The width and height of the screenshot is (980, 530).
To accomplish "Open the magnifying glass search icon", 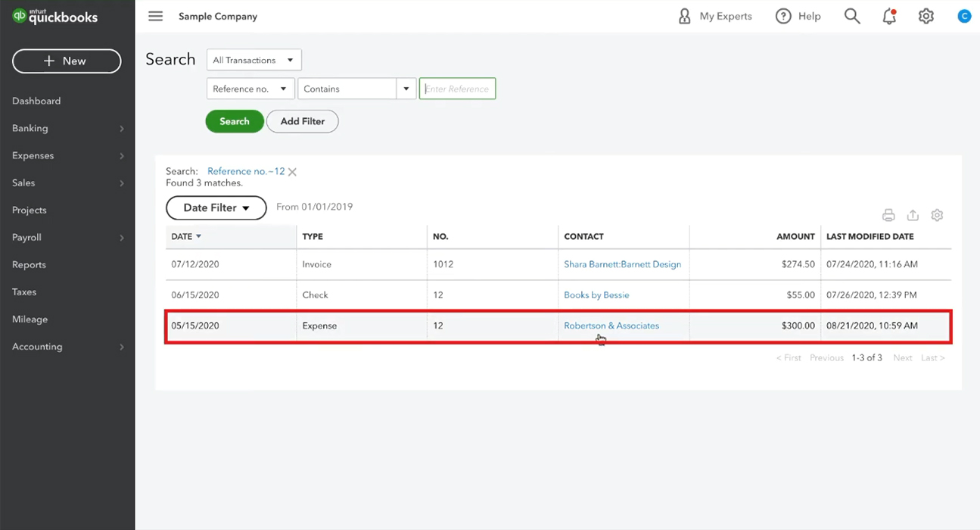I will (852, 16).
